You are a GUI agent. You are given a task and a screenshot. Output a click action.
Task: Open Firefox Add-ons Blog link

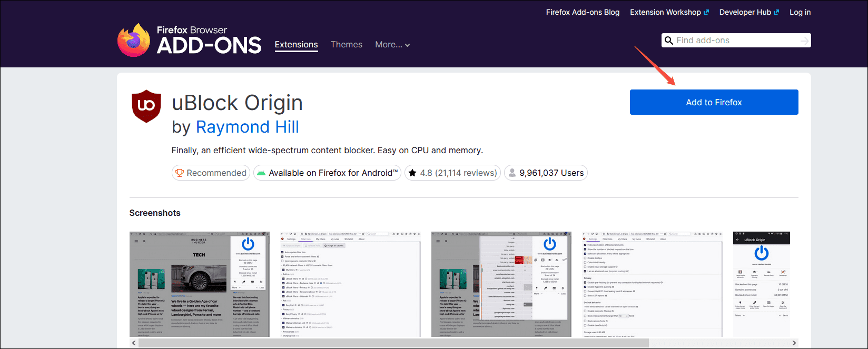tap(583, 12)
